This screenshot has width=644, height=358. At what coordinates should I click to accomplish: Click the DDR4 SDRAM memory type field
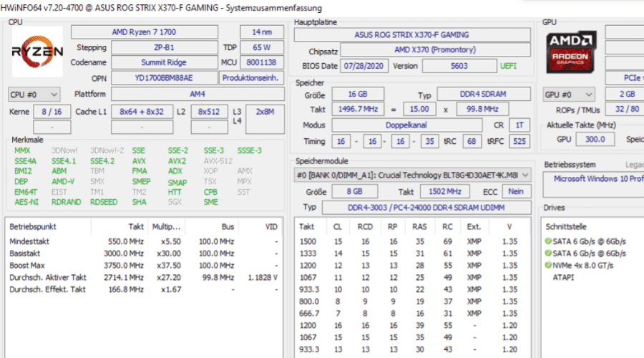(x=484, y=94)
